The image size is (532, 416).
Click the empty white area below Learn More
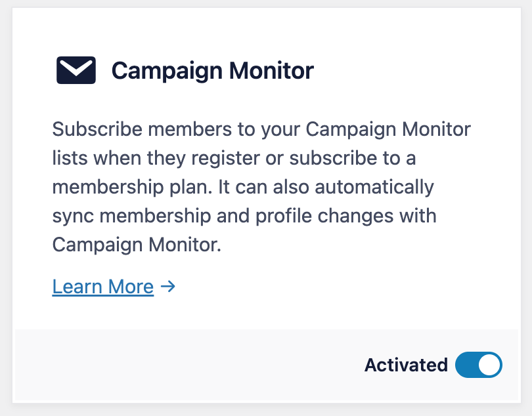coord(267,314)
